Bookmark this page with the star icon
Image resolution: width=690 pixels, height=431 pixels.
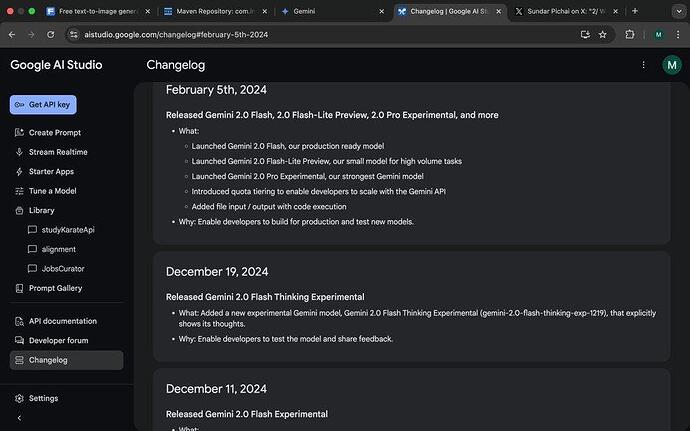click(x=603, y=34)
